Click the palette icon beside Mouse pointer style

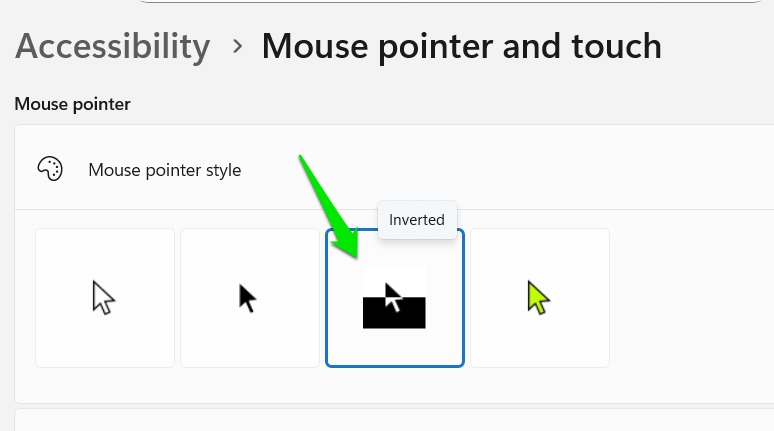pos(50,169)
